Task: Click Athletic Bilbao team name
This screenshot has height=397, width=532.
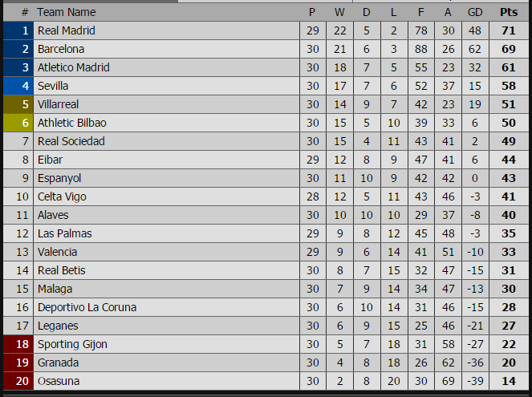Action: coord(72,123)
